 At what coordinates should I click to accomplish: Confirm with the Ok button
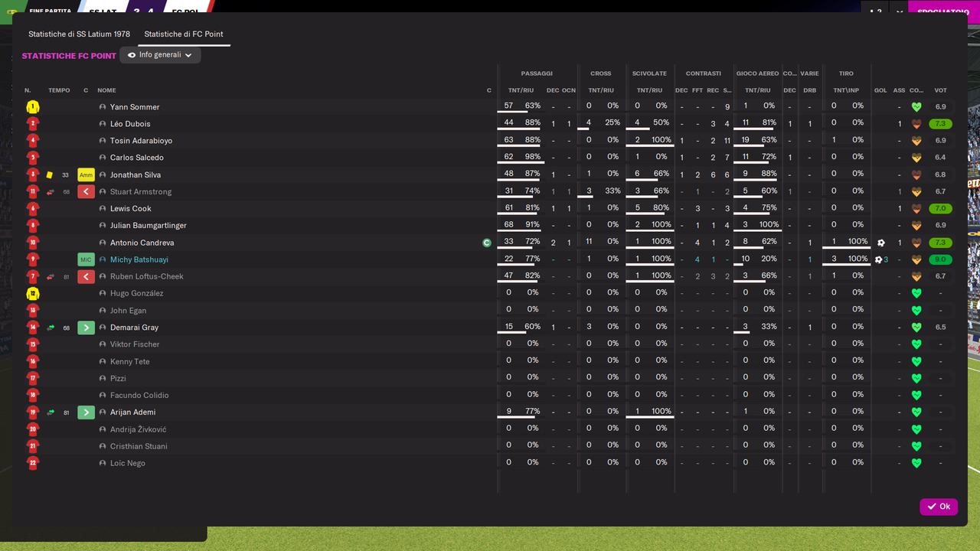[x=939, y=507]
